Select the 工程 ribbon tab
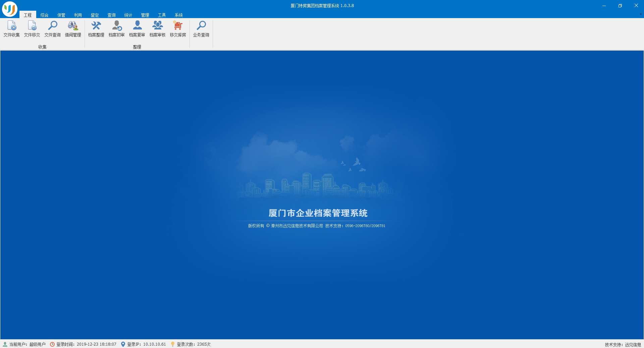Screen dimensions: 644x348 [x=28, y=15]
